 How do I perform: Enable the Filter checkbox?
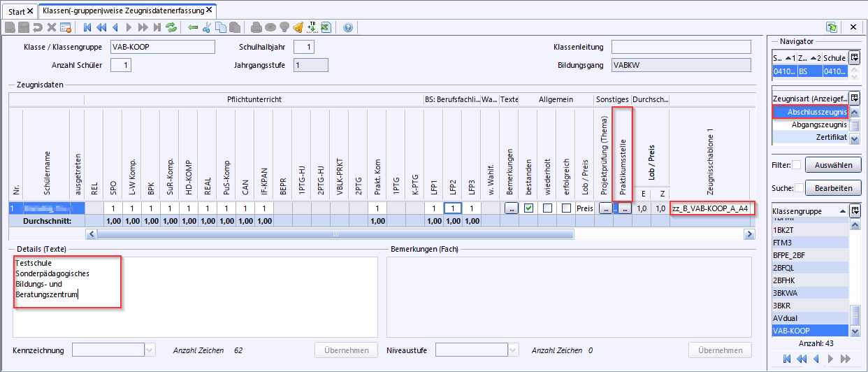796,165
